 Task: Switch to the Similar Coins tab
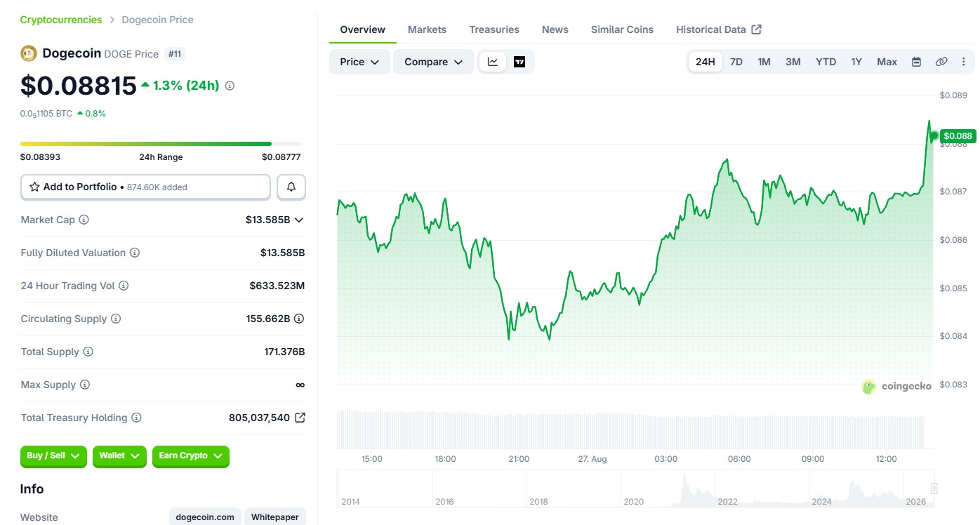[622, 29]
